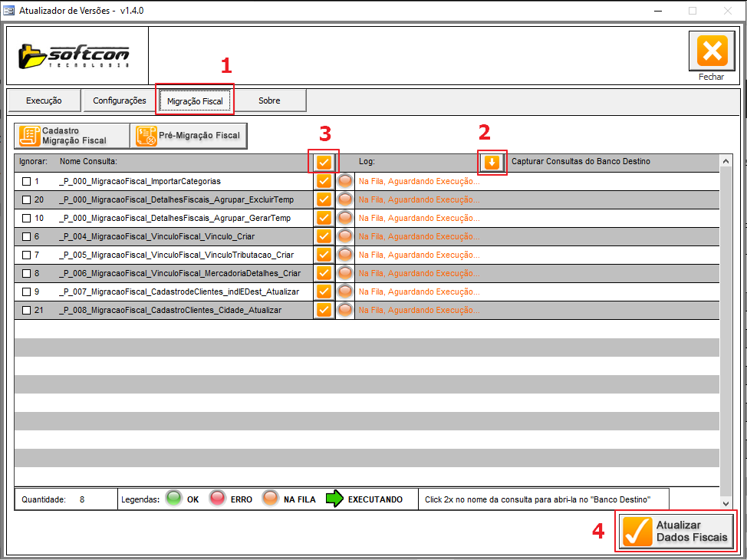Click the orange Fechar X icon
The height and width of the screenshot is (560, 747).
click(711, 51)
